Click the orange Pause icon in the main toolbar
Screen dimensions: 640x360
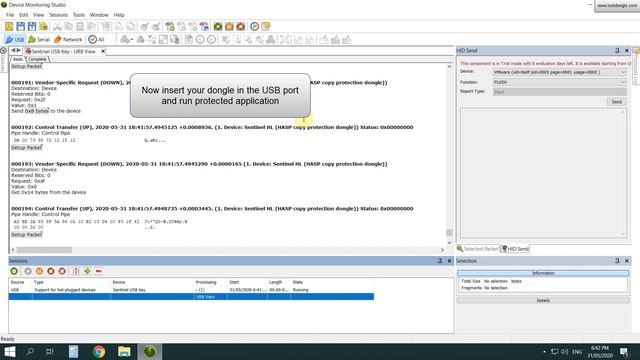coord(229,27)
